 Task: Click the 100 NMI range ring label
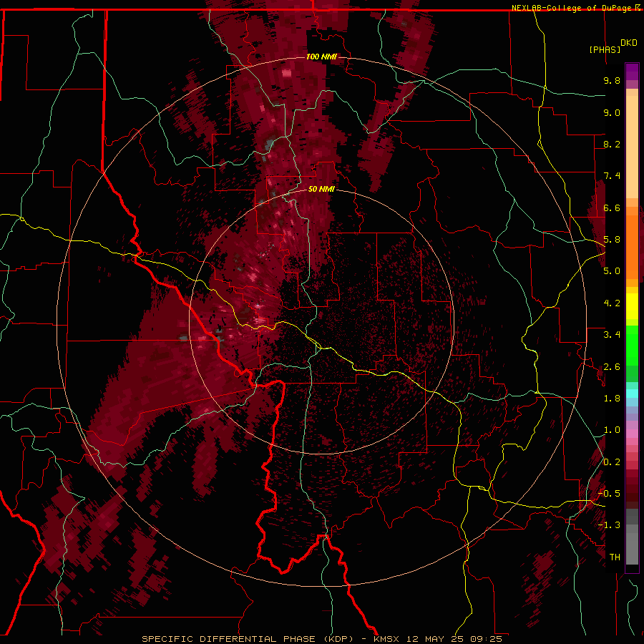[321, 57]
